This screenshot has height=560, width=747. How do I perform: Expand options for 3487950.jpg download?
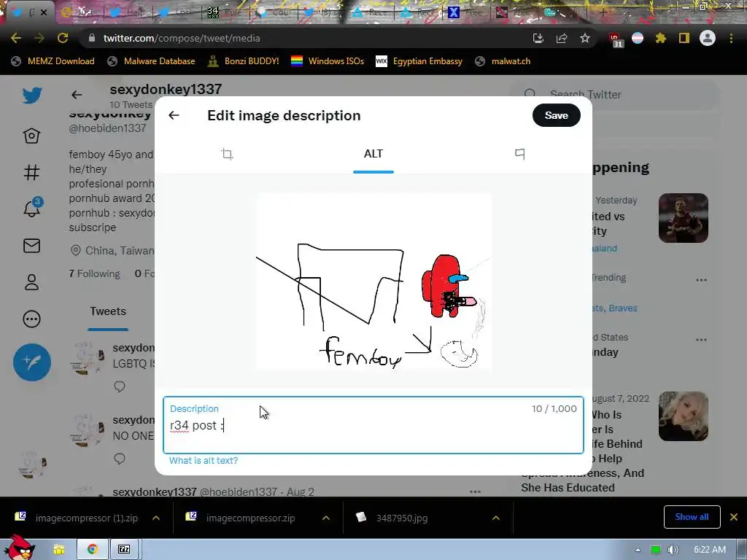click(x=496, y=518)
